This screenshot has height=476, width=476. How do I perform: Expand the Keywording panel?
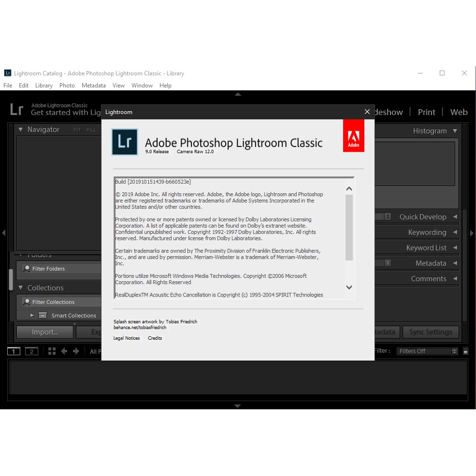click(x=455, y=232)
